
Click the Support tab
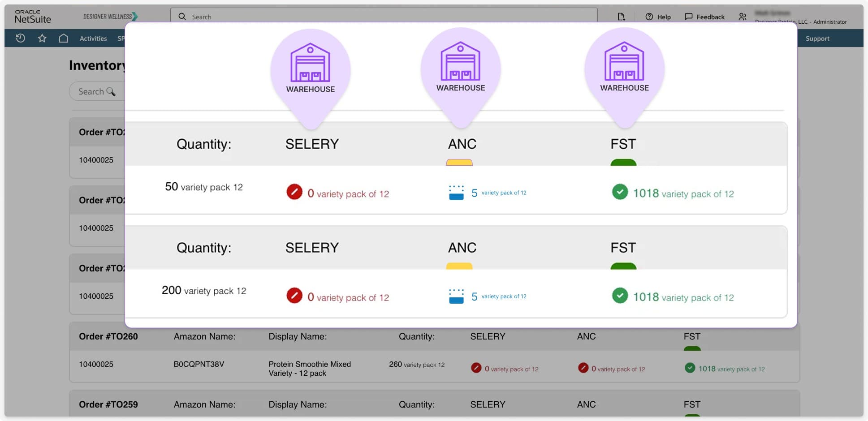(817, 38)
